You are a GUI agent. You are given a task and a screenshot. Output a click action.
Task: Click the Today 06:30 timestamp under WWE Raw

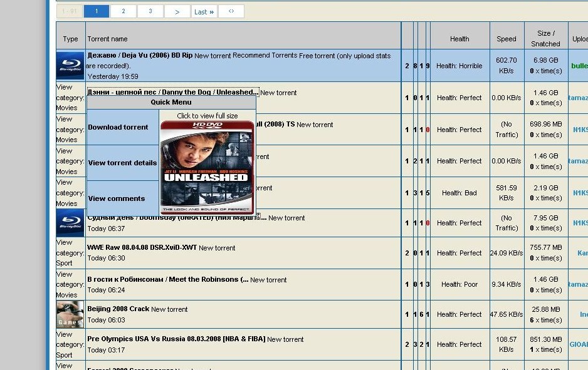coord(106,258)
